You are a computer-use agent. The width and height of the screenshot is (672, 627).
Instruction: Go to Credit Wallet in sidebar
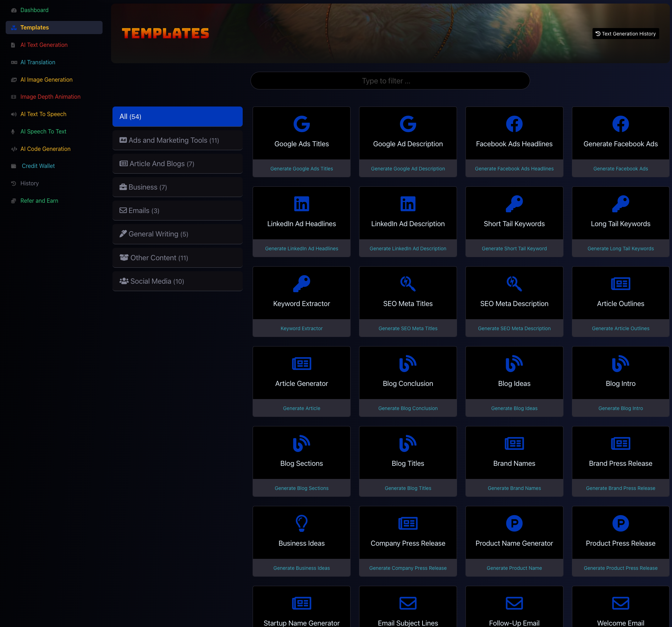coord(38,166)
